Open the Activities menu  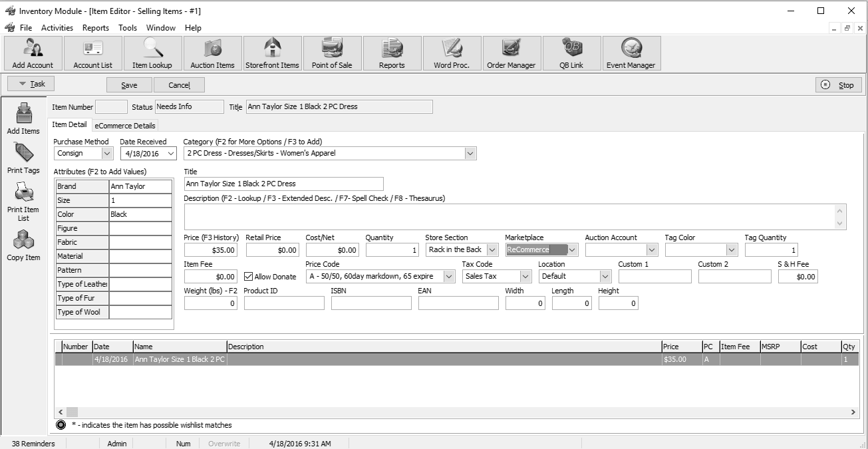tap(57, 28)
